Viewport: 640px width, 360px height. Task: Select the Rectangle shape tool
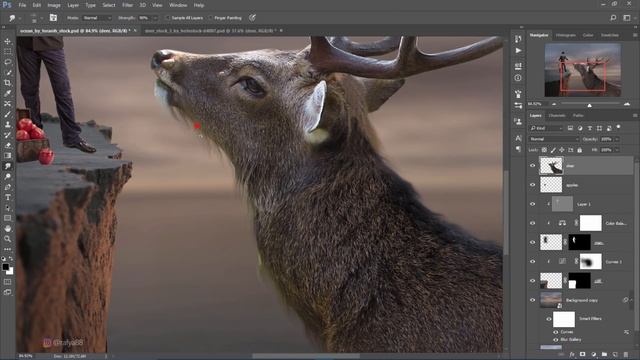[7, 218]
